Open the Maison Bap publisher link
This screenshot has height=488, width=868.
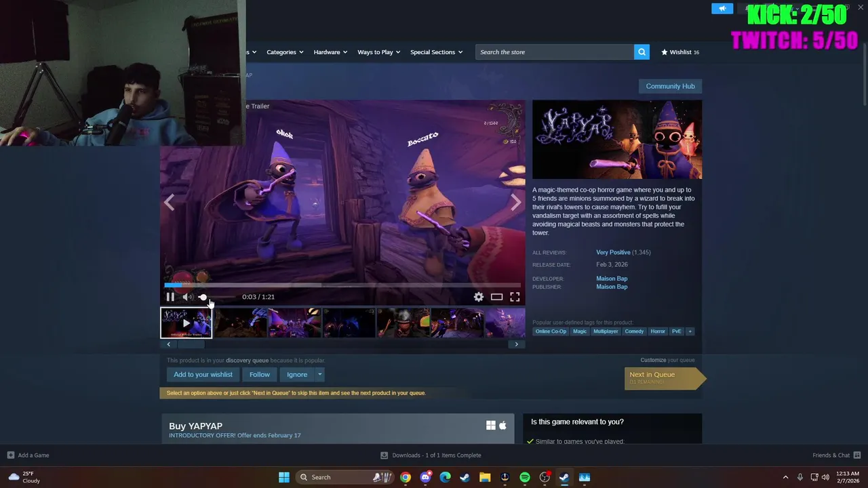click(x=612, y=287)
